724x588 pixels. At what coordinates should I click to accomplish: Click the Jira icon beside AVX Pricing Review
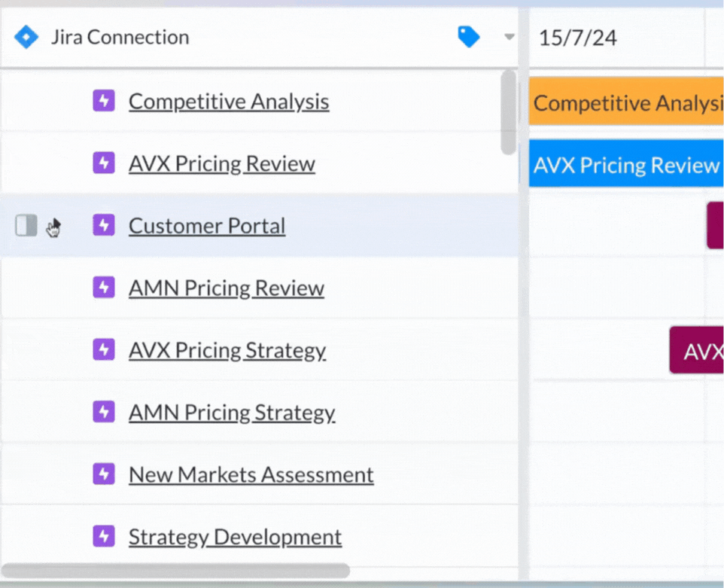tap(104, 163)
